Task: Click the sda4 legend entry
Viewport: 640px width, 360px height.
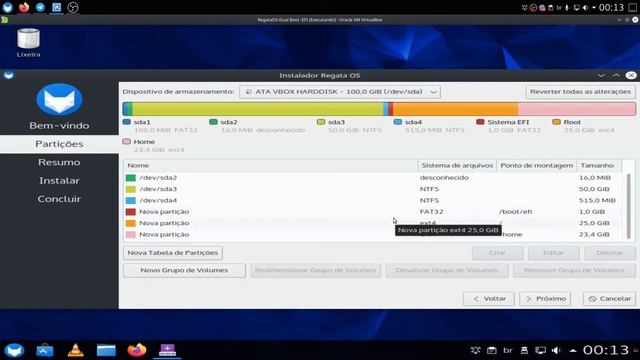Action: (x=429, y=126)
